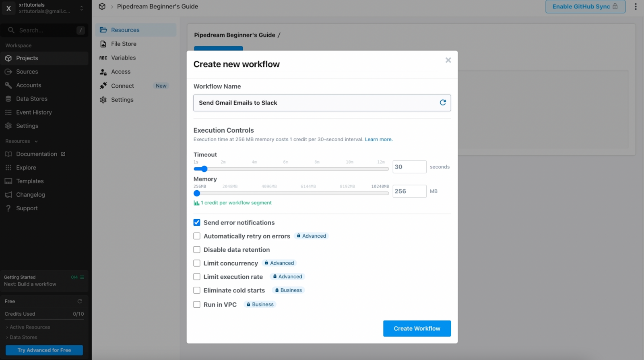Click the timeout seconds input field

[409, 167]
